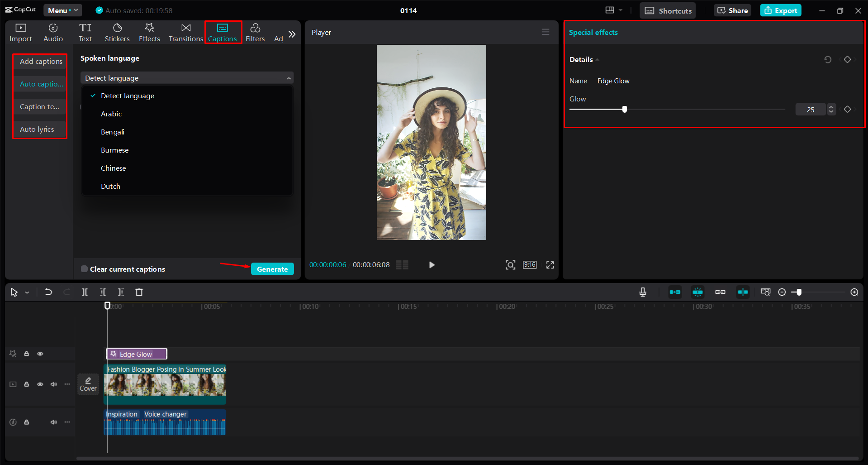Viewport: 868px width, 465px height.
Task: Open the Menu in the top bar
Action: coord(62,10)
